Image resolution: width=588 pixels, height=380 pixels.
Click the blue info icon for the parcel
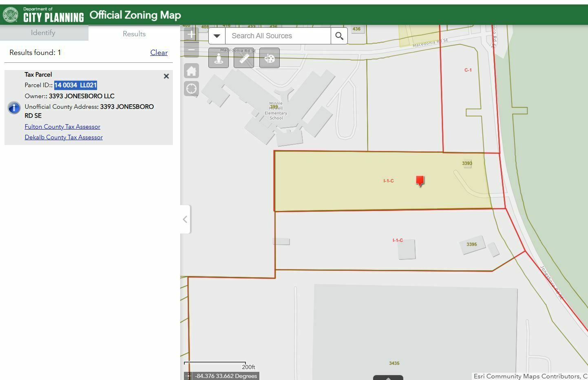pyautogui.click(x=14, y=108)
